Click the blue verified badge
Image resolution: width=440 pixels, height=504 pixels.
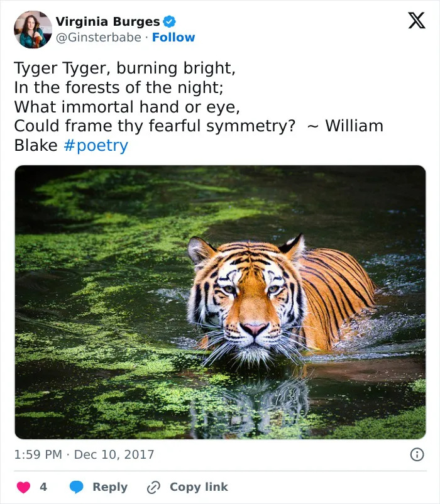pos(169,21)
